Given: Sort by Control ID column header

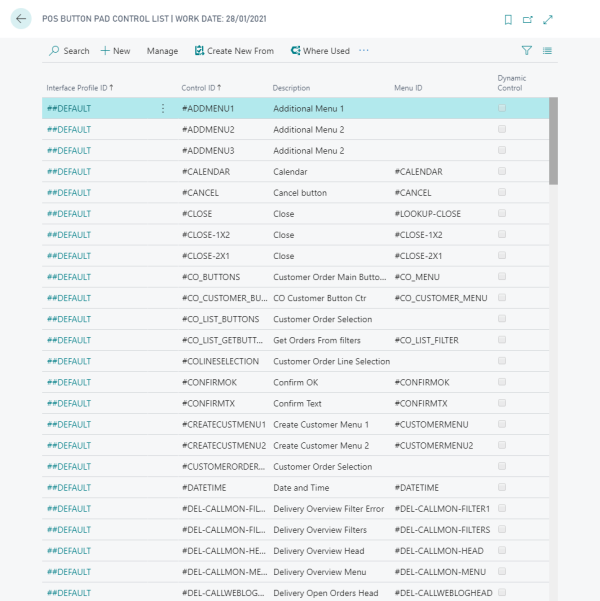Looking at the screenshot, I should tap(206, 88).
